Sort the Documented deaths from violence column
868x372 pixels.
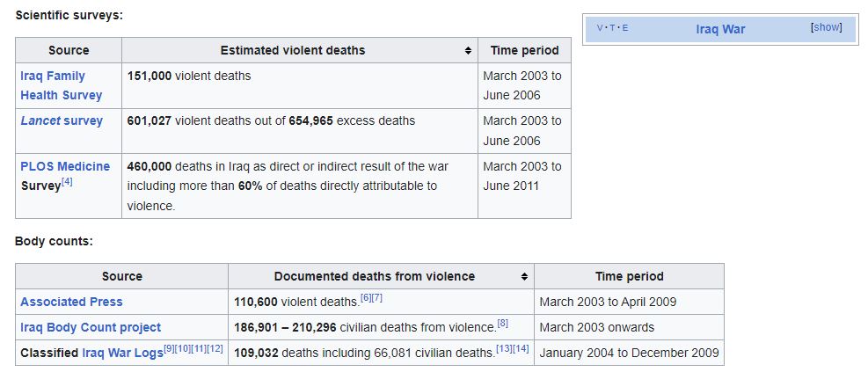(x=524, y=276)
